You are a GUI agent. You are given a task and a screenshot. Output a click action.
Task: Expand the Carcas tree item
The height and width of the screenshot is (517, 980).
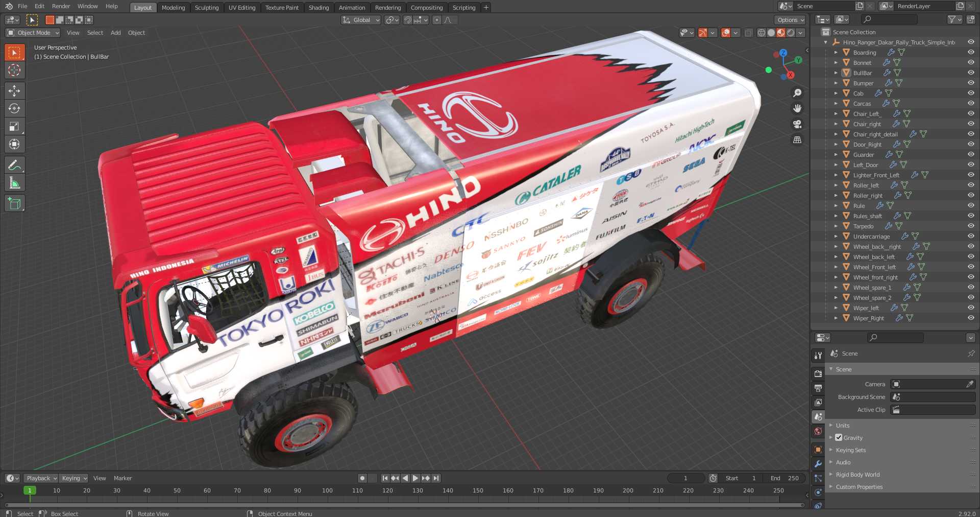point(836,104)
